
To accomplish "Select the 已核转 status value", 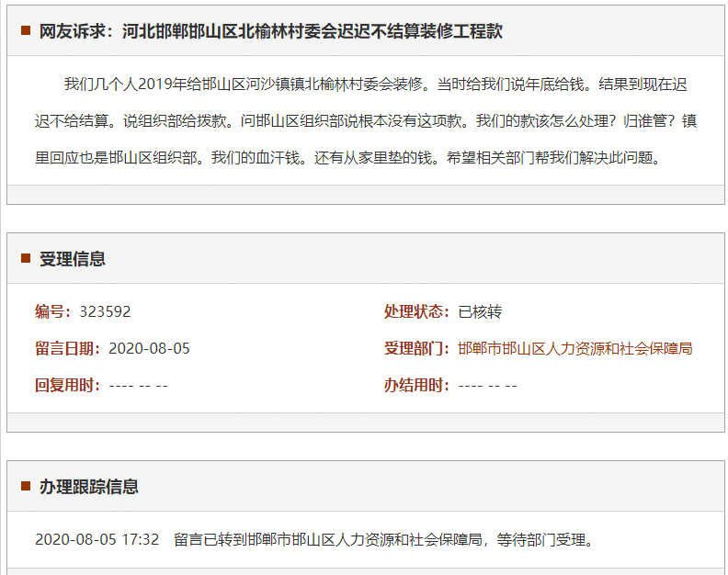I will point(480,311).
